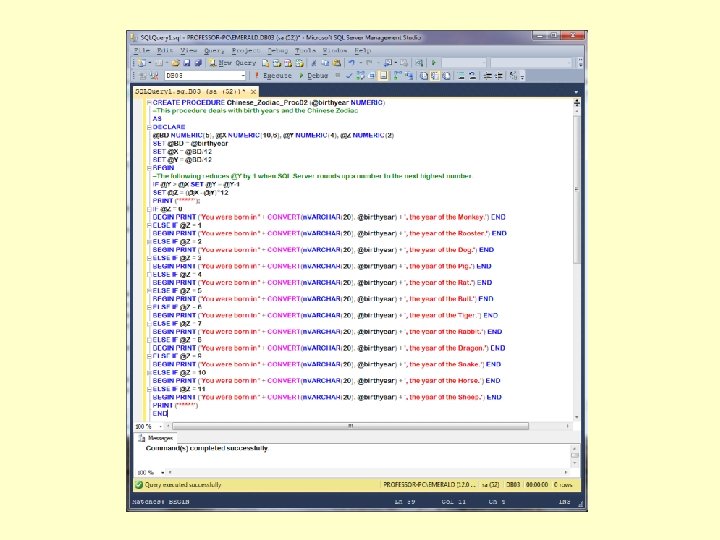
Task: Open the Project menu
Action: (246, 50)
